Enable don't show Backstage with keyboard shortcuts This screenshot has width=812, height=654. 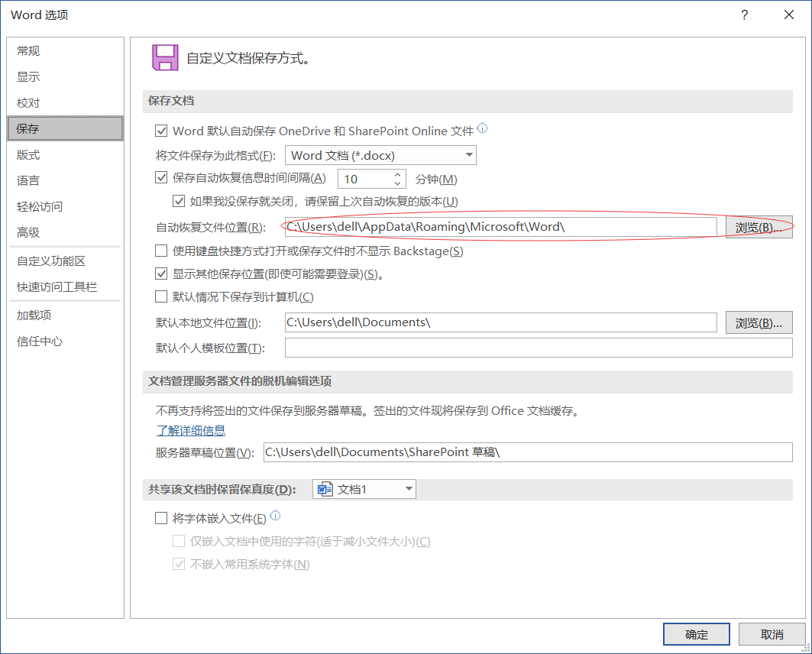161,251
